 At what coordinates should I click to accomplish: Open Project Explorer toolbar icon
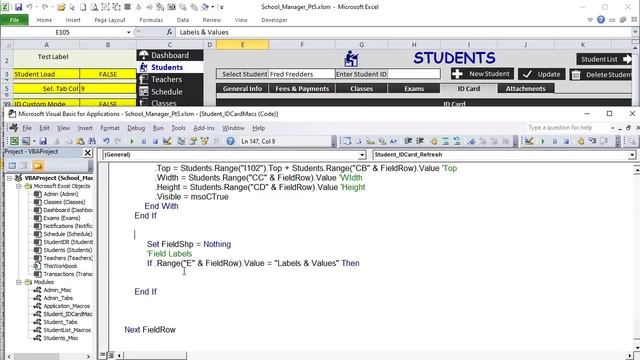tap(181, 141)
